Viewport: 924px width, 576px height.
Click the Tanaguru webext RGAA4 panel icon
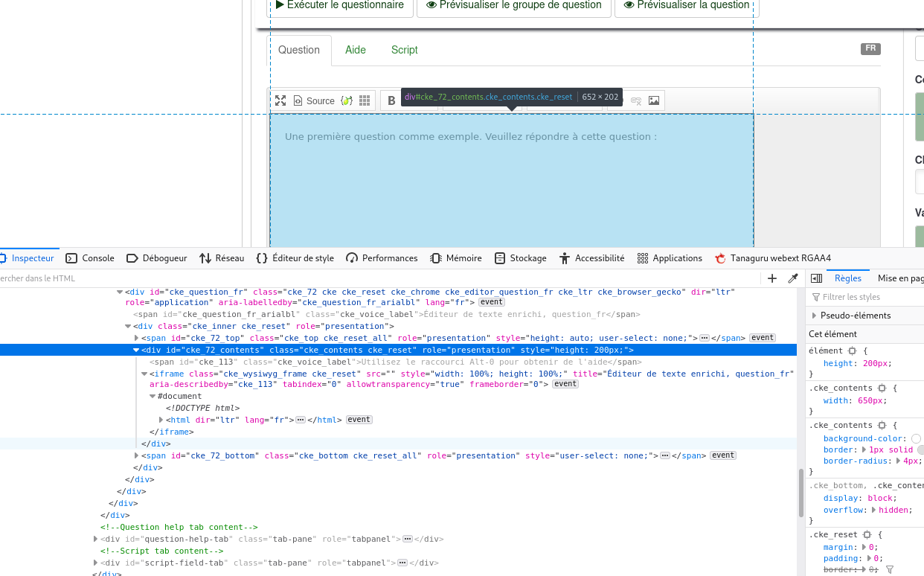[720, 258]
